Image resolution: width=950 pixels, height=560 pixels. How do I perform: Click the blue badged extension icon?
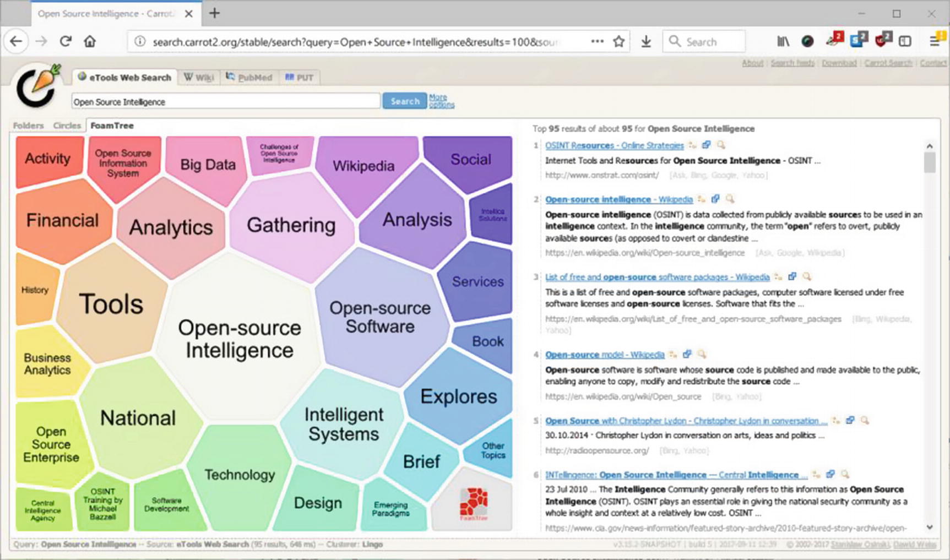point(859,40)
